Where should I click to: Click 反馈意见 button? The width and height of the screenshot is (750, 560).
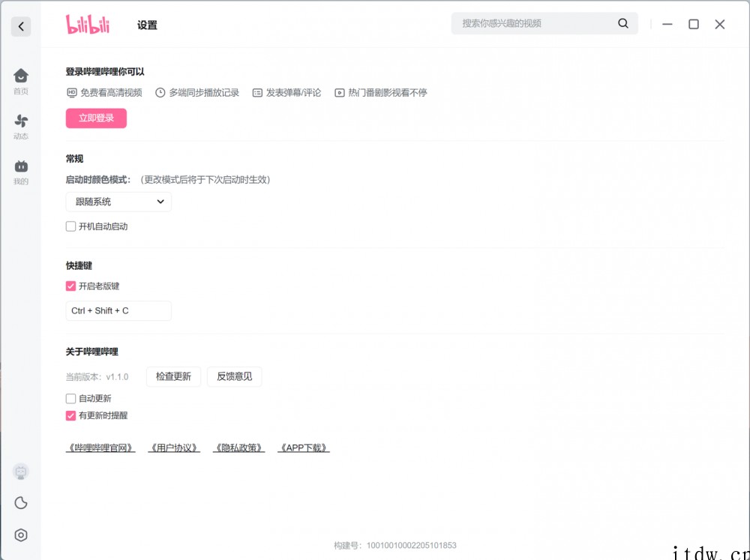[x=234, y=377]
